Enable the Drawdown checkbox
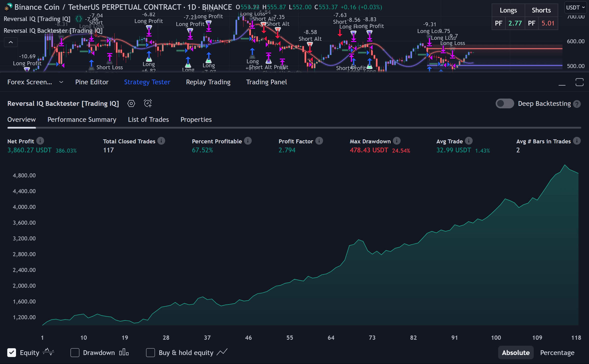 (75, 352)
